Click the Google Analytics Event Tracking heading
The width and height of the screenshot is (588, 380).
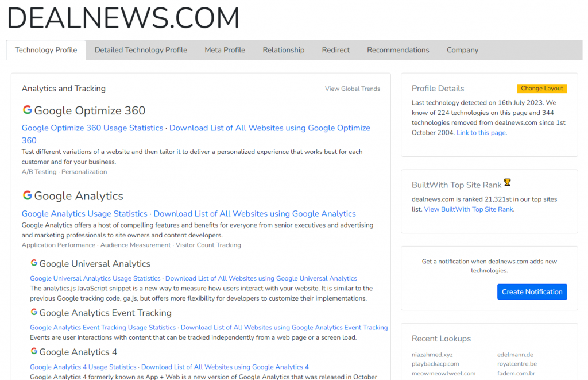point(106,313)
